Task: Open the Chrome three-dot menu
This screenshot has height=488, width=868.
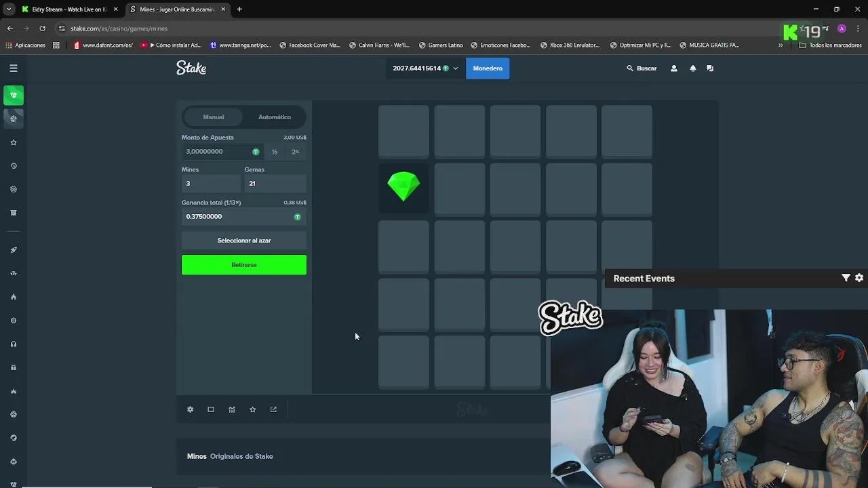Action: [858, 28]
